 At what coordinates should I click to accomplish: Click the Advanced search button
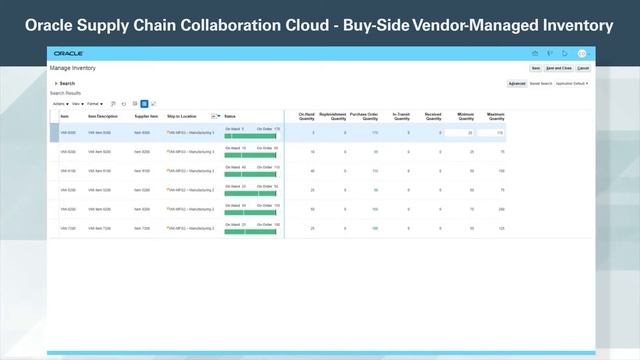tap(517, 84)
